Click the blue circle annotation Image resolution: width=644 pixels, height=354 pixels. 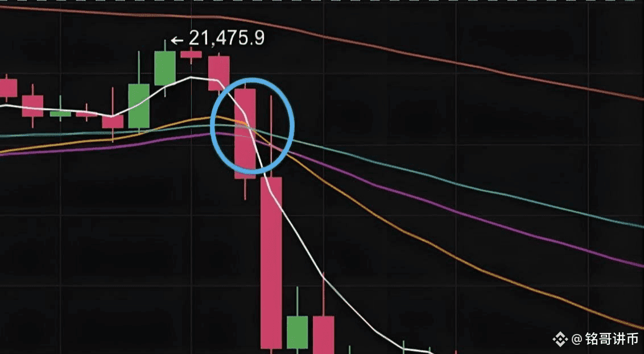252,126
